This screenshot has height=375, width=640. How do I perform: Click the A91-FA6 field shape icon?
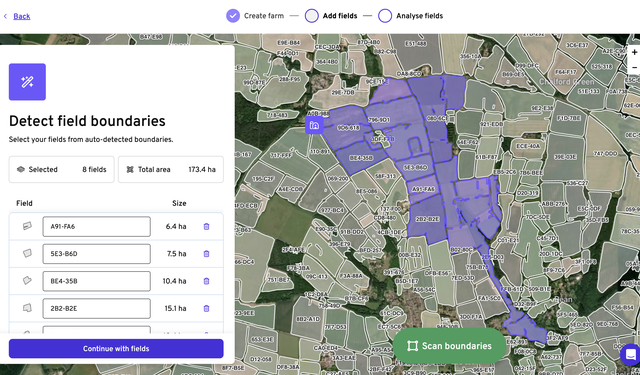tap(27, 226)
